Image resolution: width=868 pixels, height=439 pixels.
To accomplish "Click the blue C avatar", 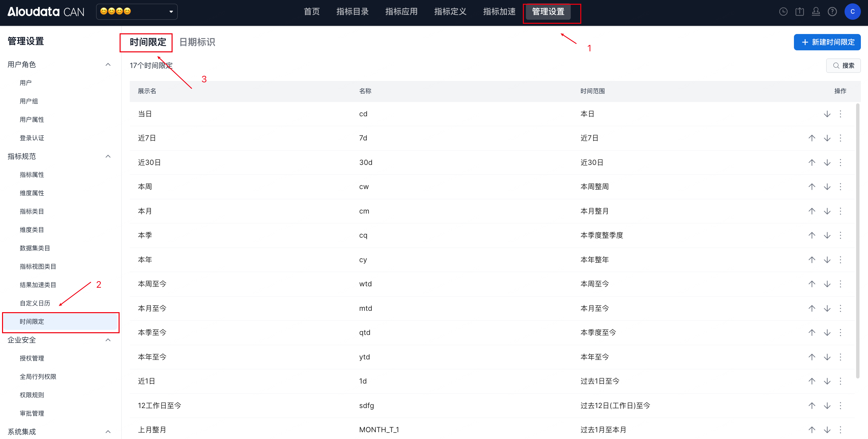I will tap(852, 12).
